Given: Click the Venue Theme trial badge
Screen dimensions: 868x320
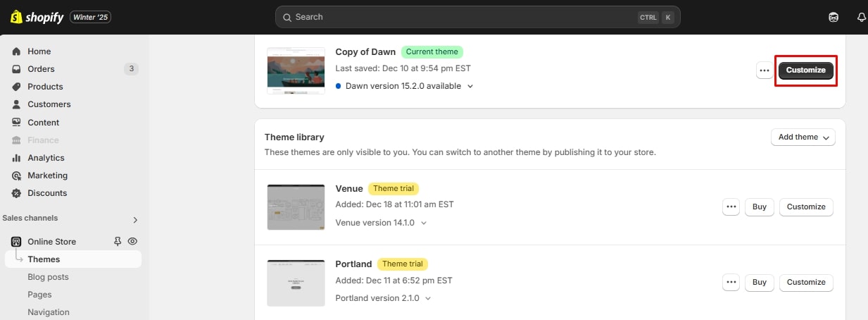Looking at the screenshot, I should pyautogui.click(x=394, y=188).
